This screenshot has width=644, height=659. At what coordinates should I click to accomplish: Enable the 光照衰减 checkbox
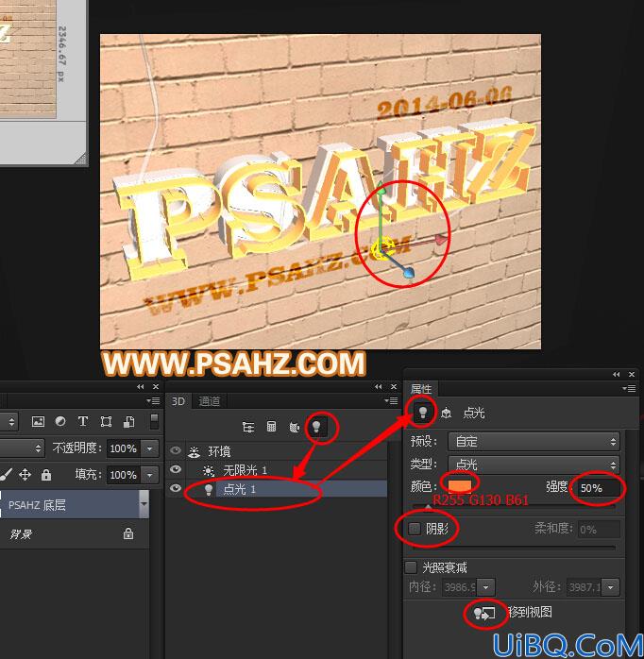click(411, 567)
